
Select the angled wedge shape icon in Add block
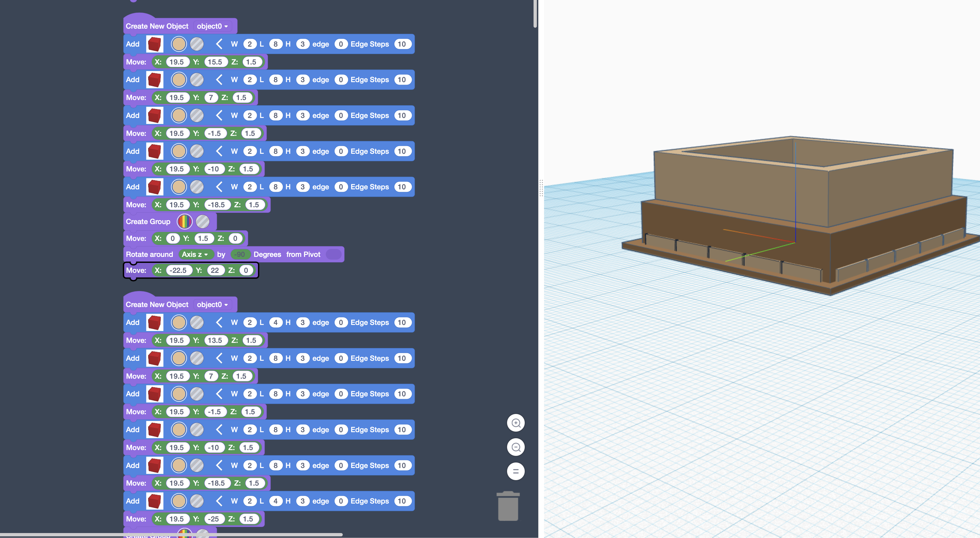(217, 44)
